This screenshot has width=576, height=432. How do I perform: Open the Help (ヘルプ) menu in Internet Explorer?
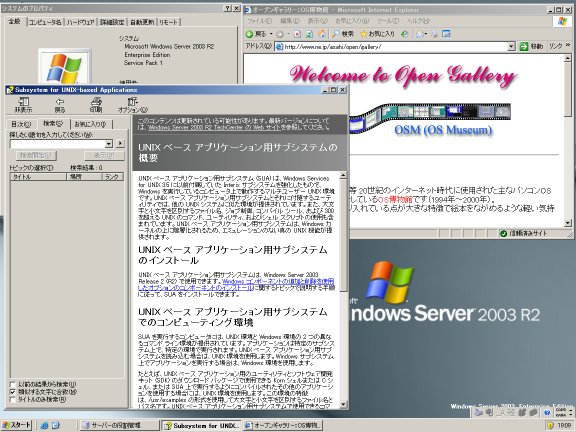tap(418, 21)
